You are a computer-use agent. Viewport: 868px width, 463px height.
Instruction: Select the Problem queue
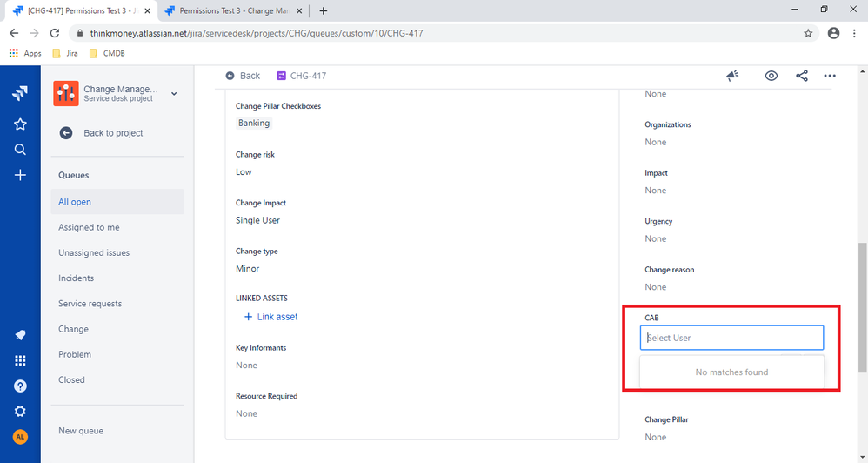pos(117,354)
